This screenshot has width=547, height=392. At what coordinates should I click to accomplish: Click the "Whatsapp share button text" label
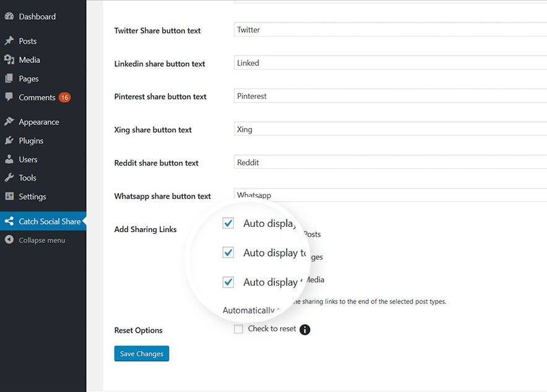[x=163, y=196]
